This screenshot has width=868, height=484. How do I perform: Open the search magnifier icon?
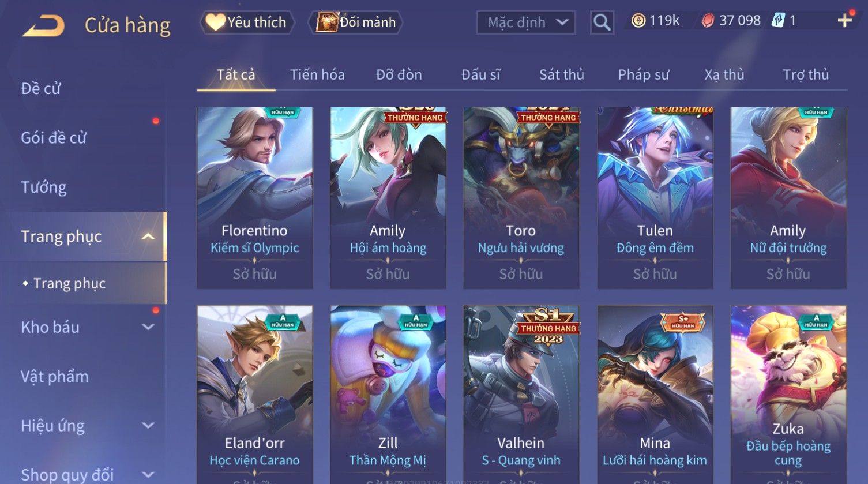[x=602, y=22]
